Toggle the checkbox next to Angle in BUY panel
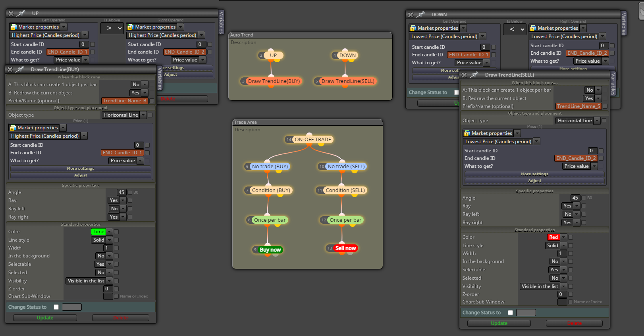This screenshot has height=336, width=644. tap(129, 192)
